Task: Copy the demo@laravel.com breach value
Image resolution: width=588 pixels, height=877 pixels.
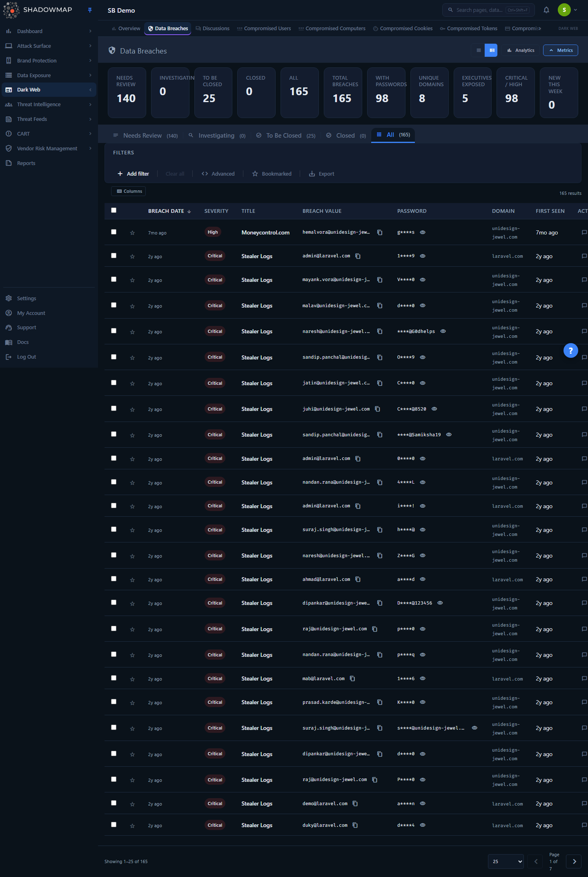Action: click(355, 803)
